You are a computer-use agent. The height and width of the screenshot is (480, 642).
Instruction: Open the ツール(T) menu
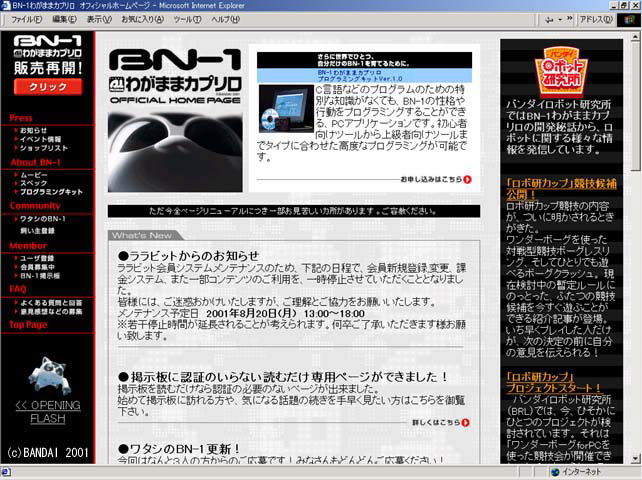pyautogui.click(x=187, y=19)
